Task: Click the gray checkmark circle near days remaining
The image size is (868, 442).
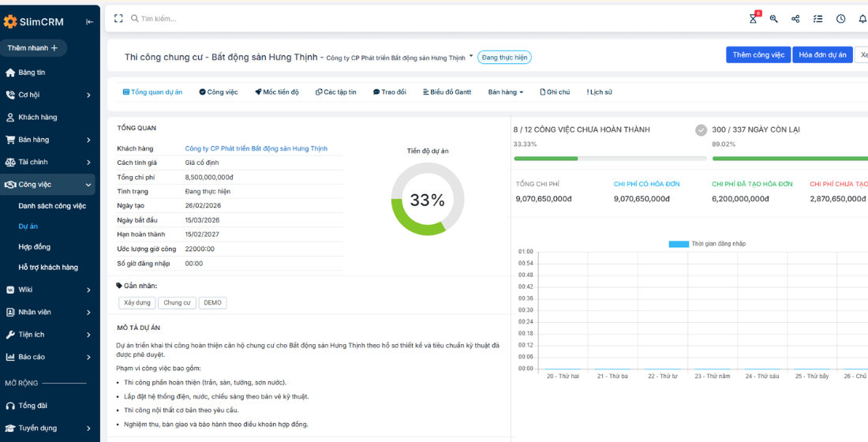Action: click(x=702, y=130)
